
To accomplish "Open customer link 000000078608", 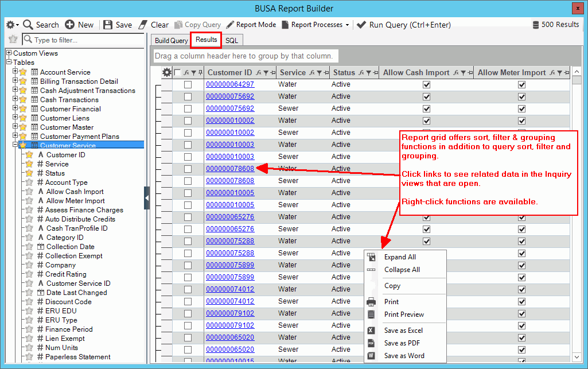I will click(229, 169).
